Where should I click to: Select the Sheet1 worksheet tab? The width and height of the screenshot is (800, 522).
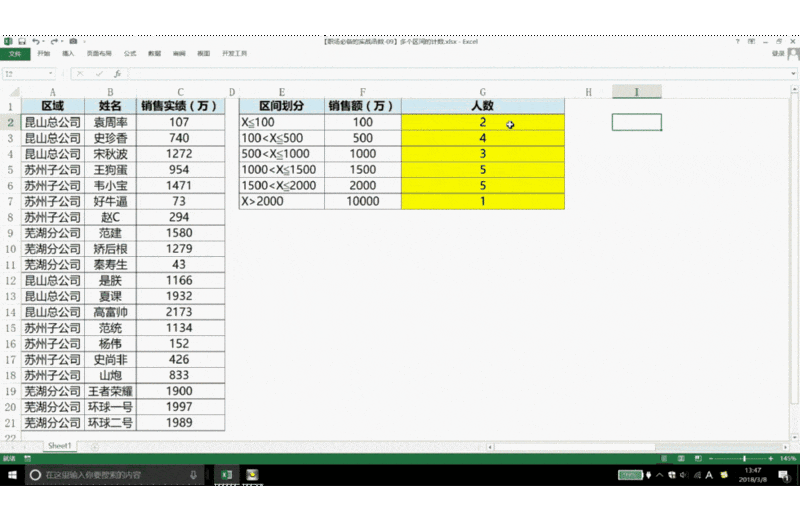(x=59, y=445)
